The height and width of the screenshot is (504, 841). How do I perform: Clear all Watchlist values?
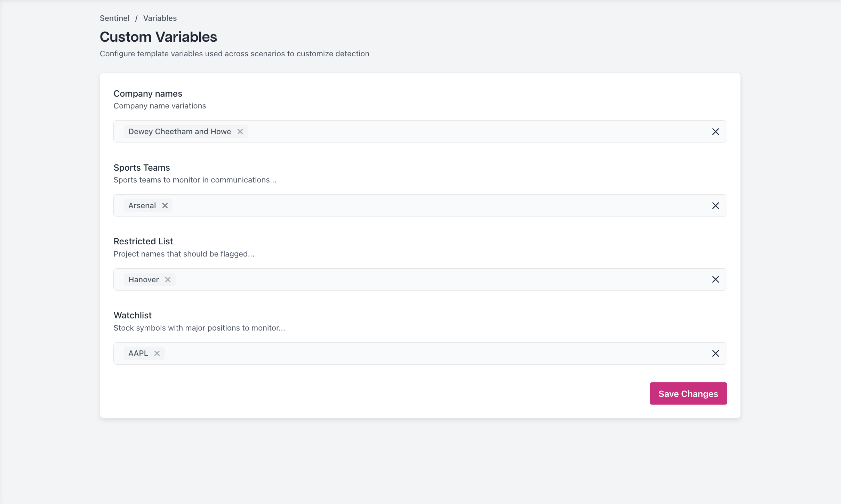pos(715,353)
